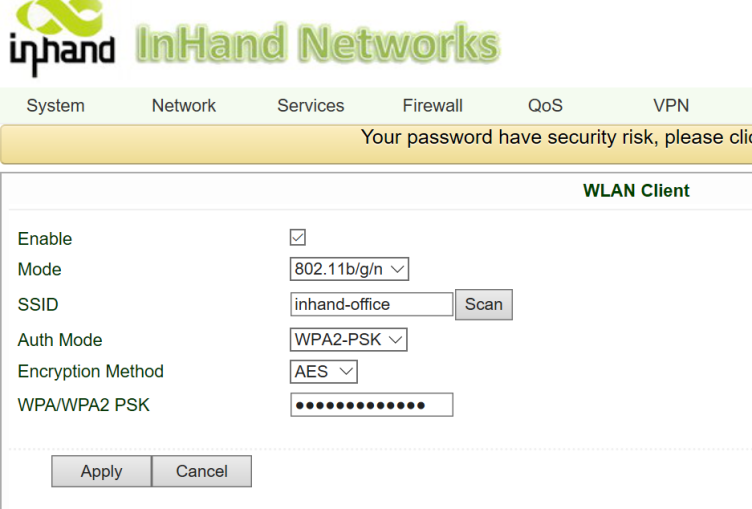The image size is (752, 509).
Task: Click the Encryption Method label
Action: tap(90, 372)
